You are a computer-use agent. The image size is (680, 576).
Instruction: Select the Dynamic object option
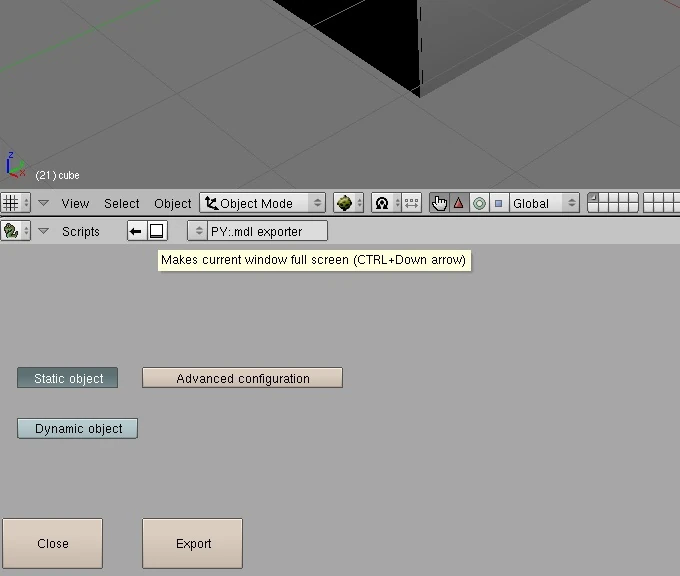(x=78, y=429)
